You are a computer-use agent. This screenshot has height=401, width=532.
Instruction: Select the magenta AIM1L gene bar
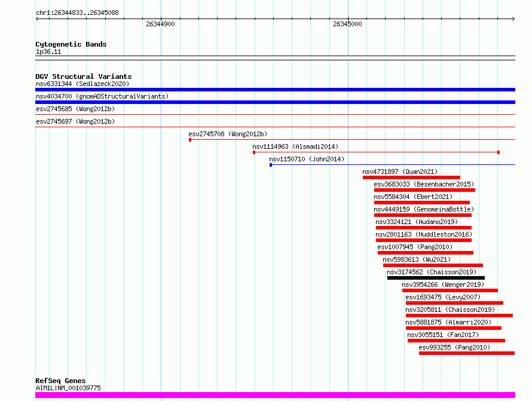275,395
